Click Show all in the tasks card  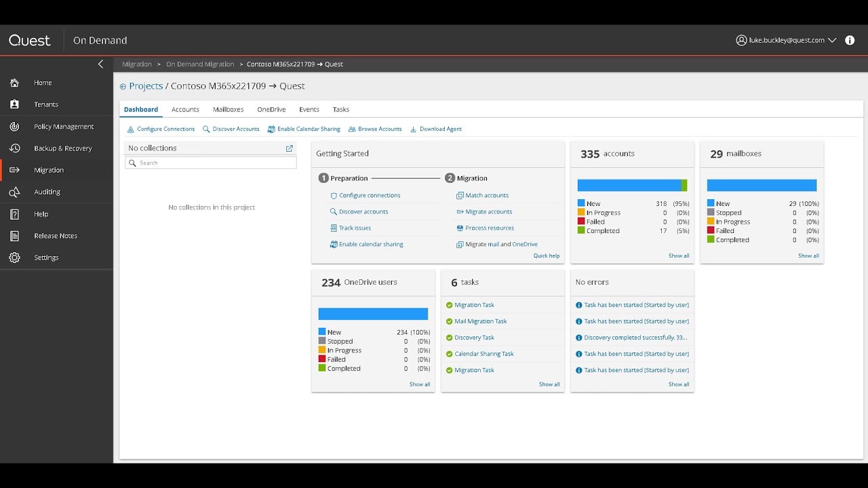549,384
